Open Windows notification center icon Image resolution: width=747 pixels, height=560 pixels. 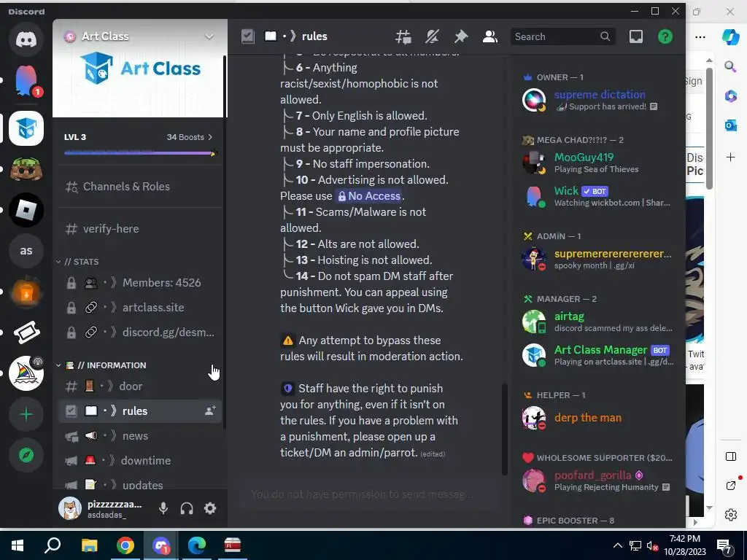[724, 545]
